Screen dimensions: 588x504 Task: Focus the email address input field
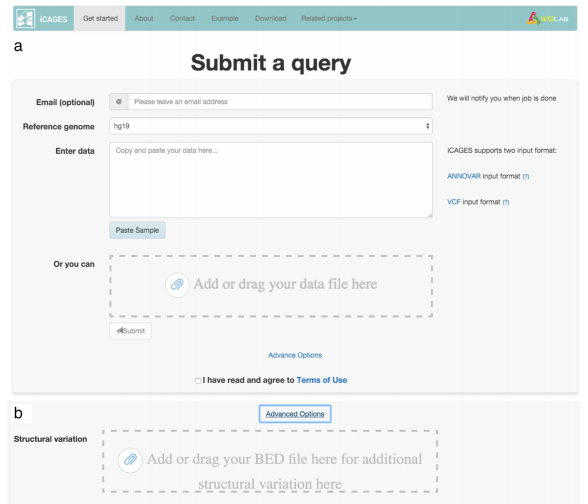[x=280, y=102]
